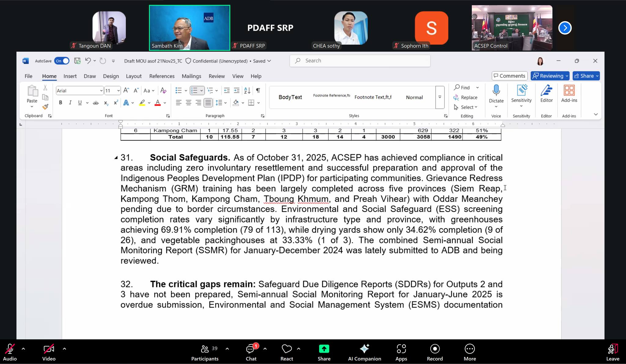Image resolution: width=626 pixels, height=364 pixels.
Task: Click the Sort icon in Paragraph group
Action: (247, 90)
